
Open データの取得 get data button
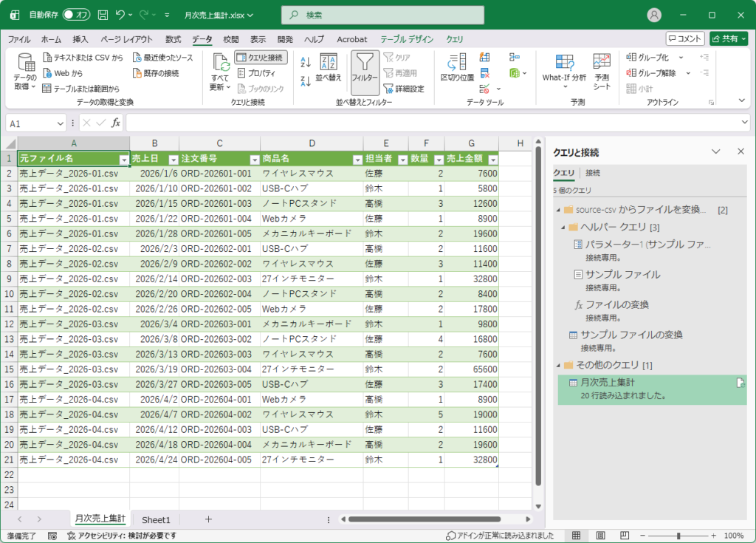(x=24, y=72)
